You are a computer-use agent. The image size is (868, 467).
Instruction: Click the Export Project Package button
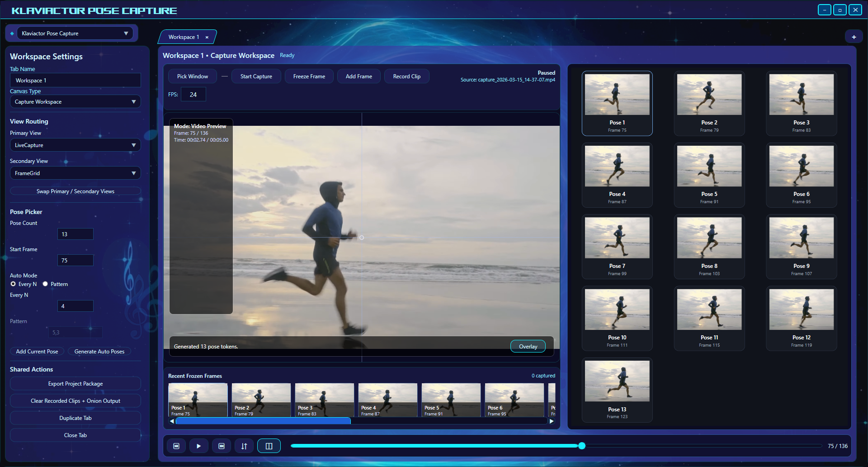tap(75, 383)
